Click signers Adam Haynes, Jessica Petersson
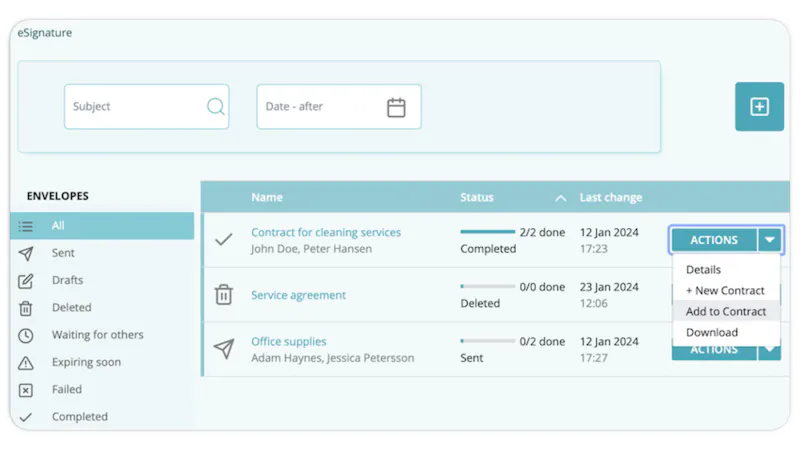This screenshot has width=800, height=450. [333, 358]
